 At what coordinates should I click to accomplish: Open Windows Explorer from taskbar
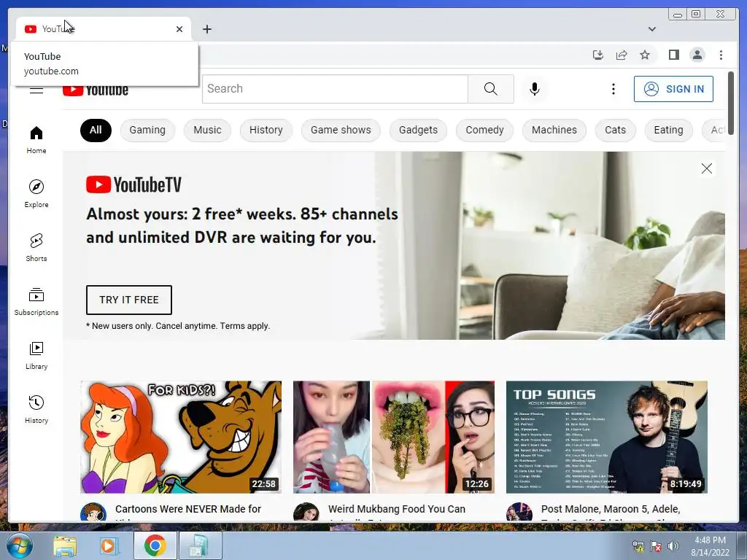coord(65,545)
